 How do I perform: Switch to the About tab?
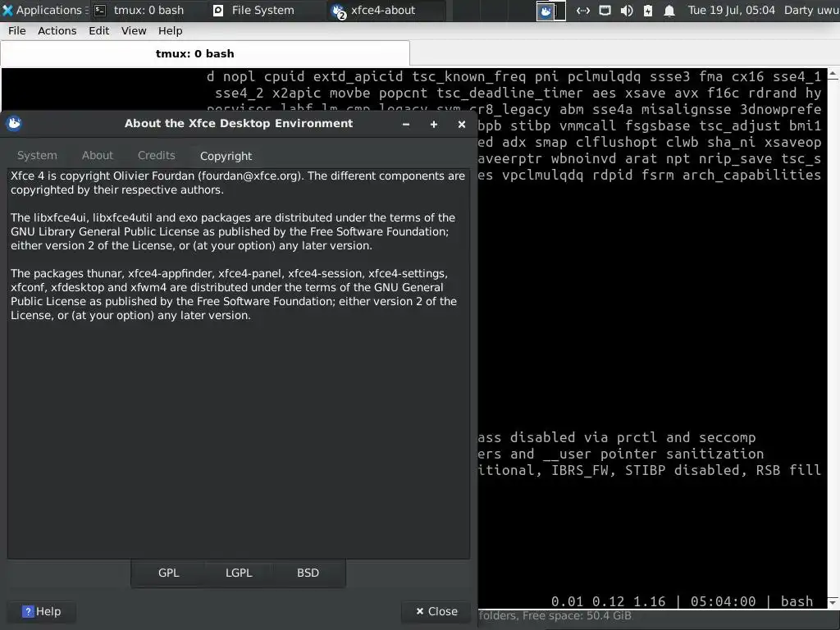tap(98, 155)
